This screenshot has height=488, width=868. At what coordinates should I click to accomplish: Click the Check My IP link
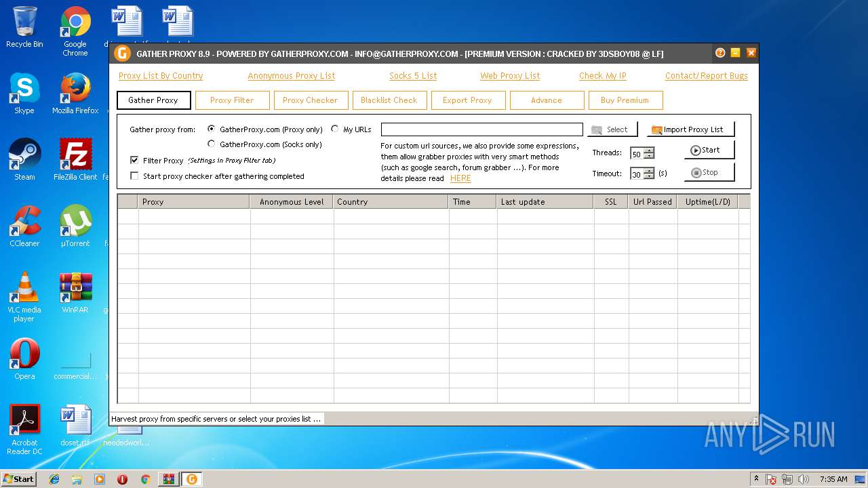(603, 76)
